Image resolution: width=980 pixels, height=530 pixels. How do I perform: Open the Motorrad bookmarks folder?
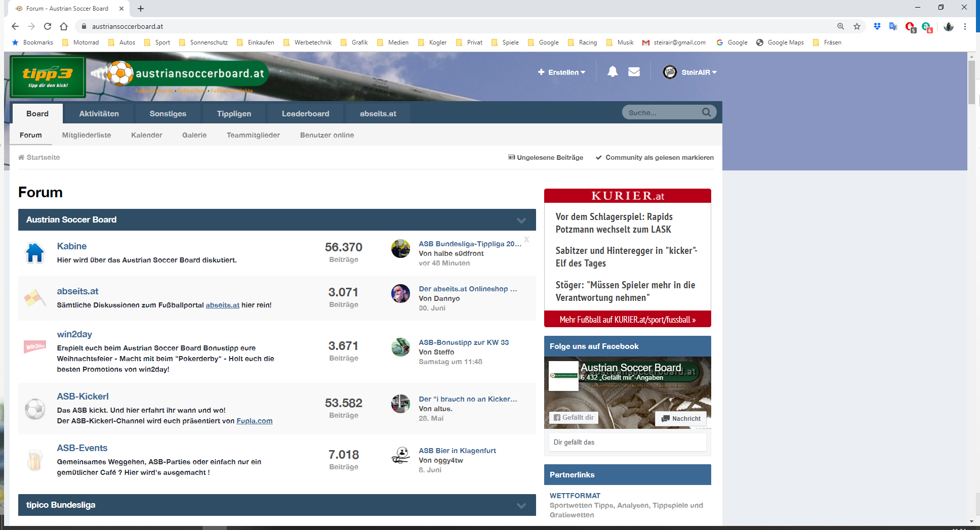(x=80, y=42)
